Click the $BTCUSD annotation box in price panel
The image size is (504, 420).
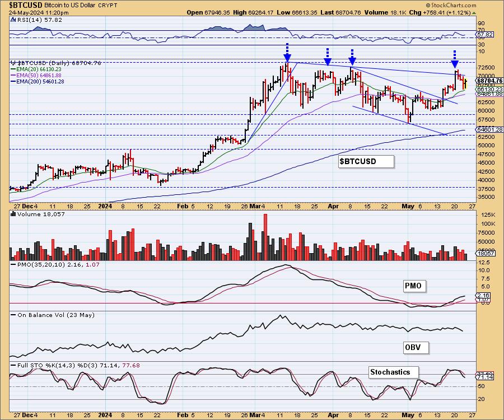[x=366, y=161]
